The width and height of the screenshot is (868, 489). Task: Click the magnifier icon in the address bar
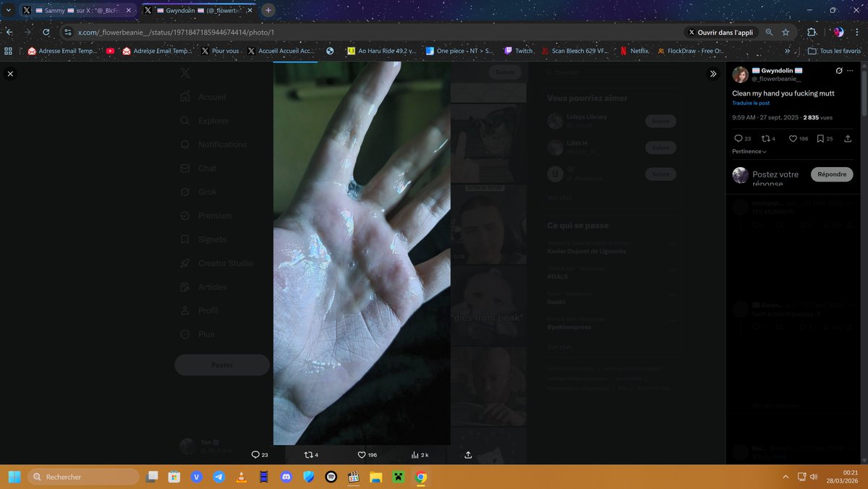point(769,33)
